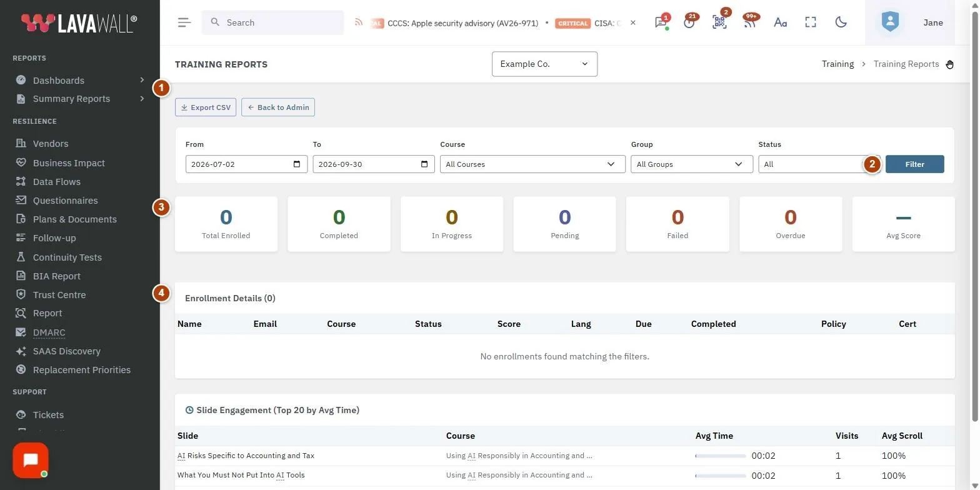The image size is (980, 490).
Task: Click the From date field 2026-07-02
Action: click(x=246, y=164)
